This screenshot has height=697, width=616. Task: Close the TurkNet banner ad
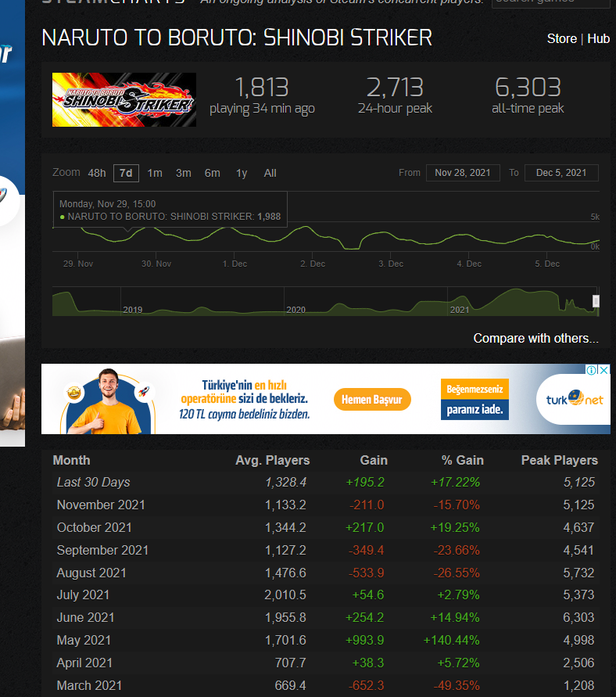(x=604, y=370)
